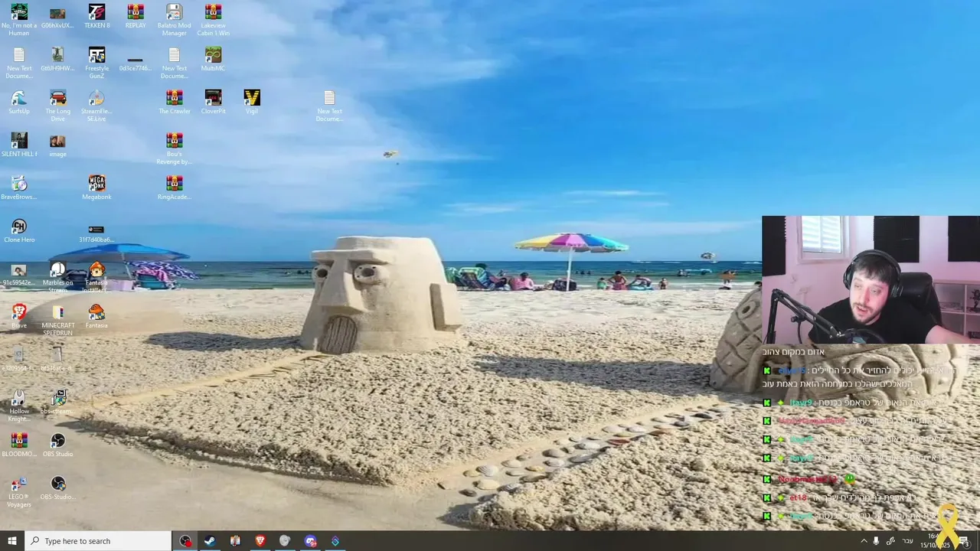Launch CloverPit from the desktop
The image size is (980, 551).
point(213,102)
